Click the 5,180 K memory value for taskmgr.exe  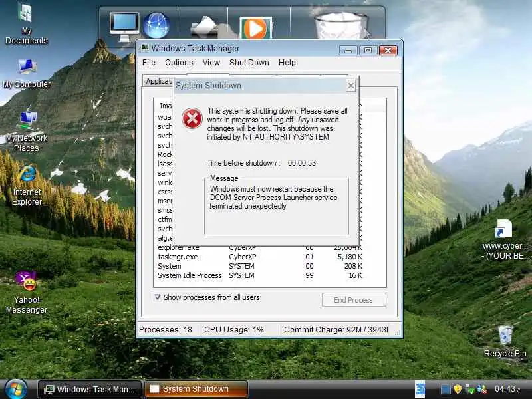coord(350,257)
